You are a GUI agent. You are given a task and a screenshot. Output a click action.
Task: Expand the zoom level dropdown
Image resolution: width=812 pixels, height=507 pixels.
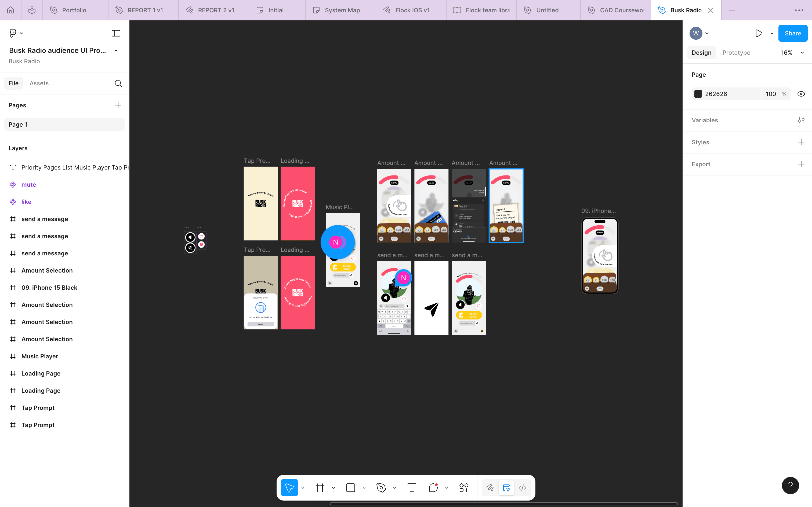[802, 53]
